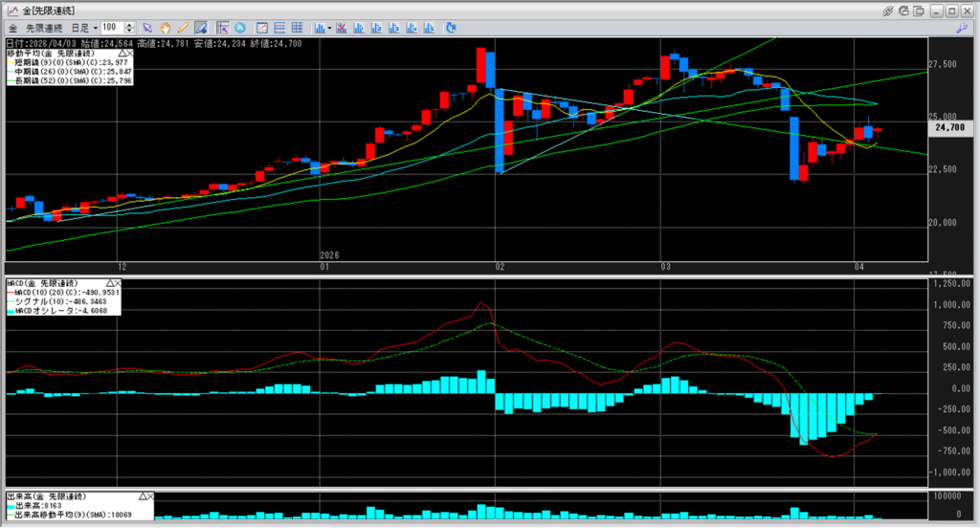Screen dimensions: 980x528
Task: Click the 金 symbol menu item
Action: point(13,28)
